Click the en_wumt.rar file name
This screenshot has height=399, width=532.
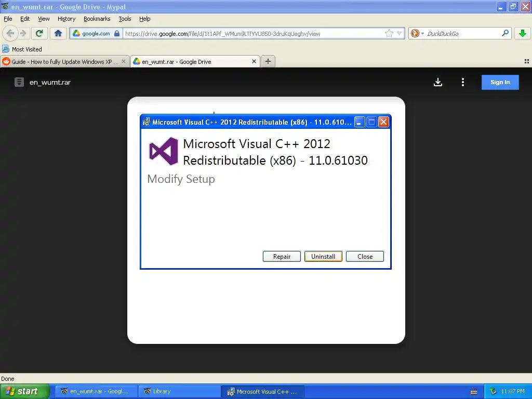click(x=50, y=82)
